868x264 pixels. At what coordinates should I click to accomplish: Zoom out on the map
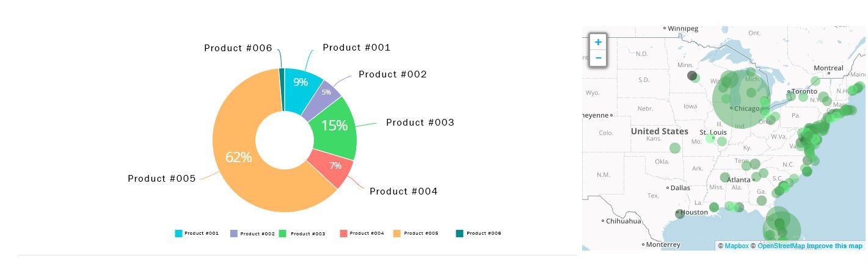coord(598,59)
